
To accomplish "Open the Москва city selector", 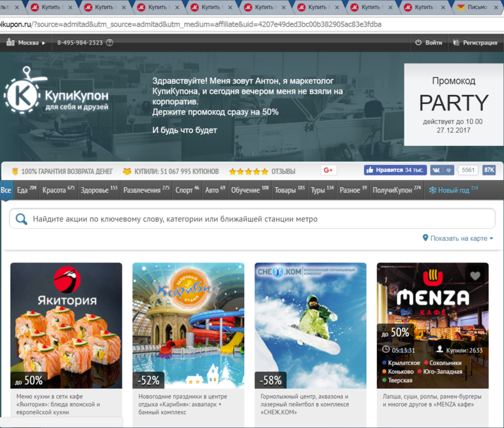I will (26, 43).
